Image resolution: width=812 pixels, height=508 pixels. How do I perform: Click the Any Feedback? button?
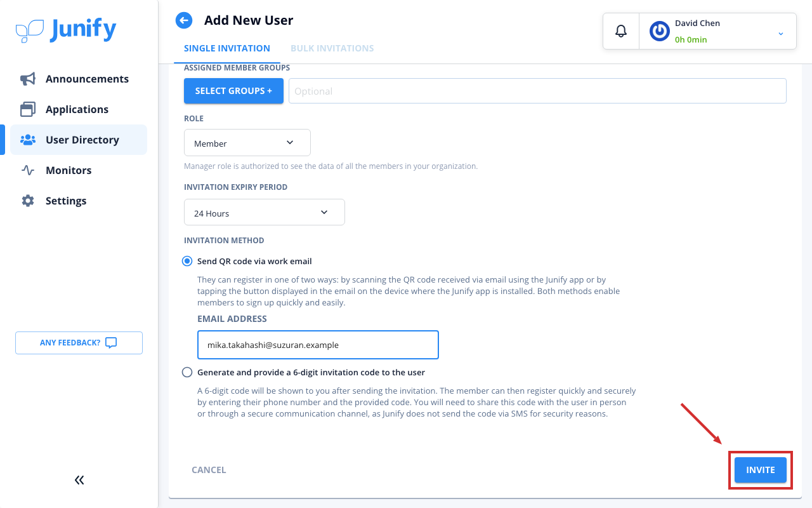pyautogui.click(x=79, y=343)
